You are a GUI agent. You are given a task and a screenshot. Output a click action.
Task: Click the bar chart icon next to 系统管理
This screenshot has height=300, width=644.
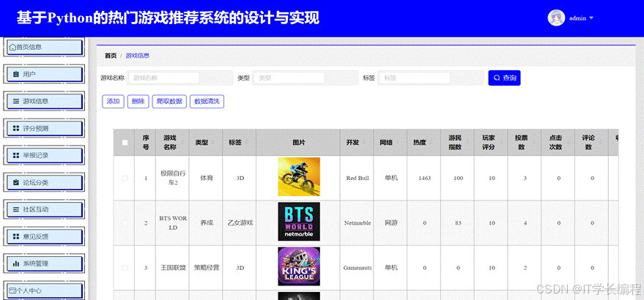point(16,263)
